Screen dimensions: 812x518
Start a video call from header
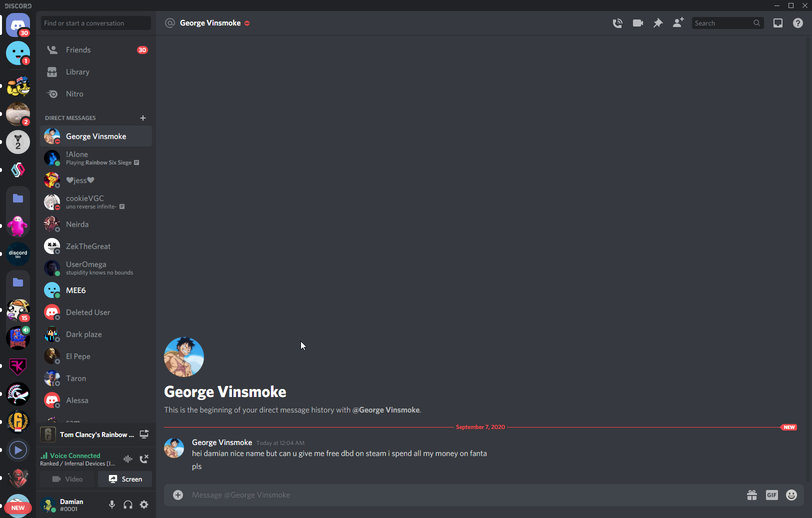(637, 23)
